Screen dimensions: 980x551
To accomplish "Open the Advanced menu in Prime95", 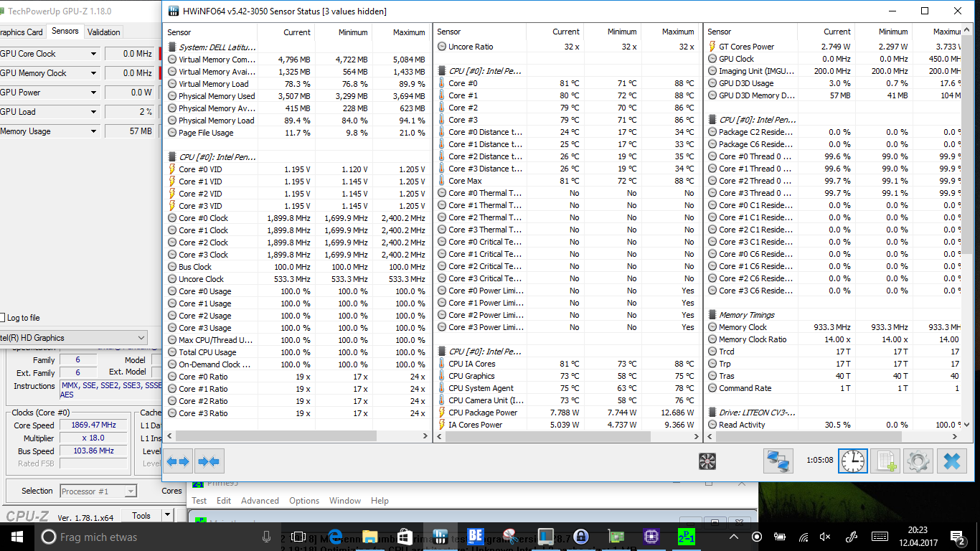I will coord(260,501).
